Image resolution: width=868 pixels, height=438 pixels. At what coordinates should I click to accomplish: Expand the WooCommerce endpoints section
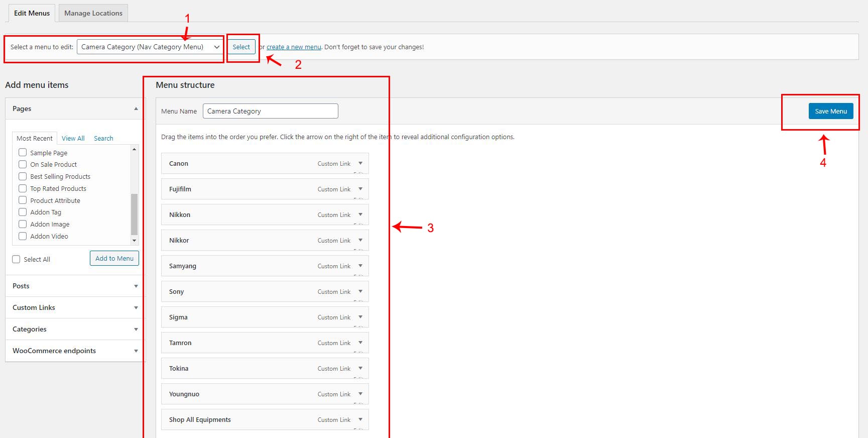(74, 351)
